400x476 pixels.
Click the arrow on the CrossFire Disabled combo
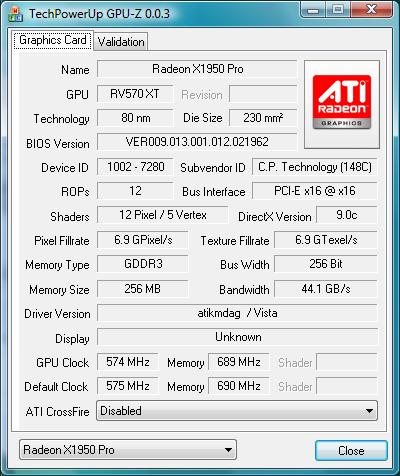click(369, 411)
